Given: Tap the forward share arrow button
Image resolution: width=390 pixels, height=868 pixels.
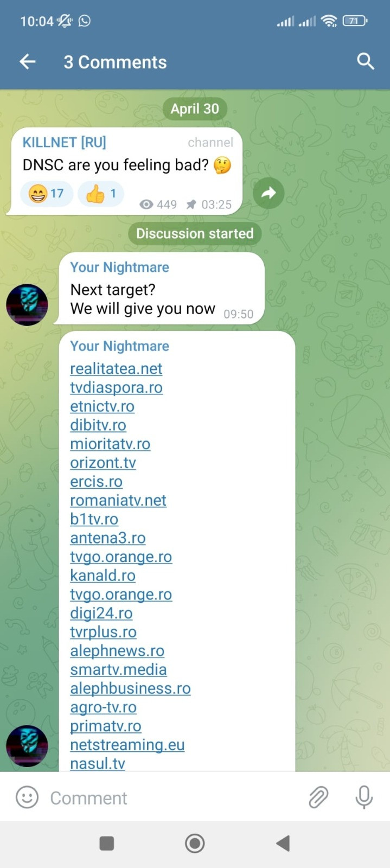Looking at the screenshot, I should coord(268,193).
